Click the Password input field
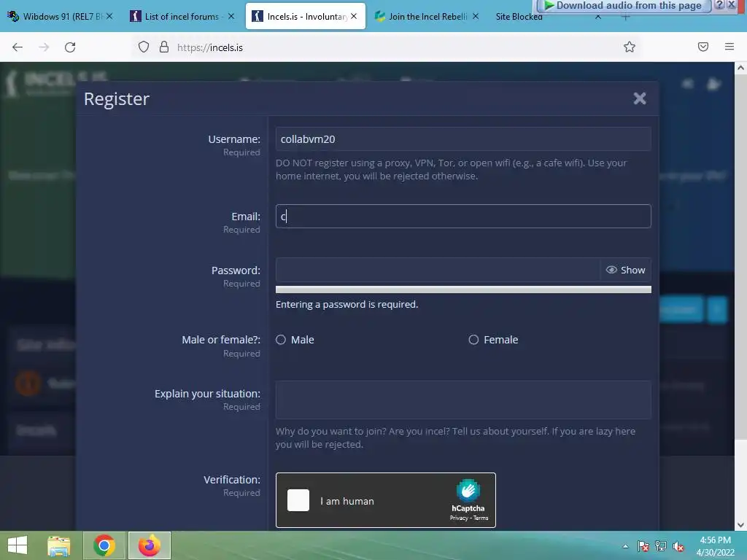This screenshot has width=747, height=560. click(438, 270)
